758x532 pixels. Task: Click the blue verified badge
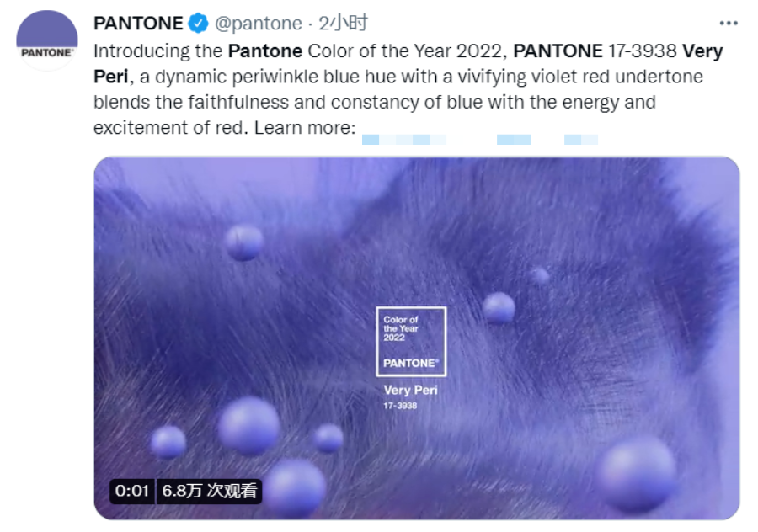[197, 23]
